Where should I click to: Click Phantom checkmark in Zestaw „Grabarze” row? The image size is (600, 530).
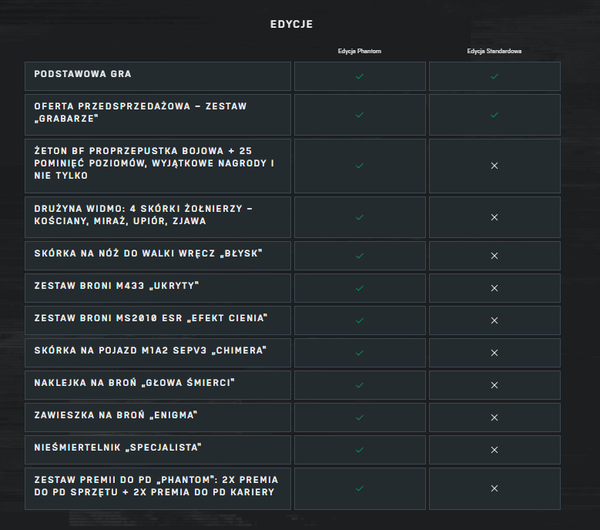(x=359, y=115)
